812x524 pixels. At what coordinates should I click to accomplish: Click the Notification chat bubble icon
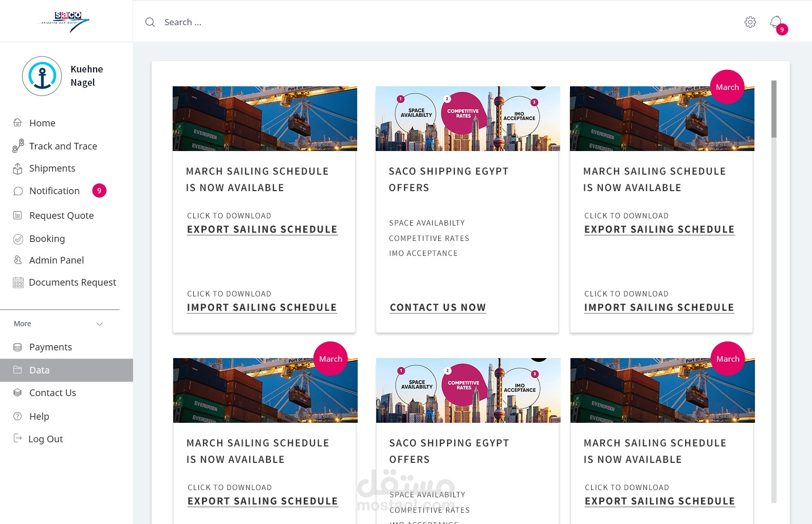(18, 191)
